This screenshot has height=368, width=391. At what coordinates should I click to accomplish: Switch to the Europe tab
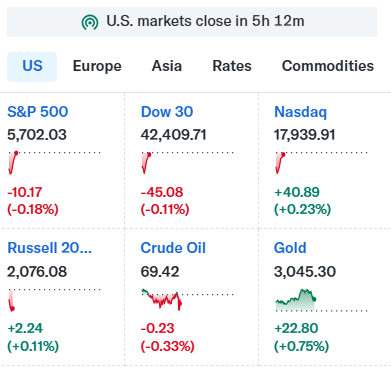[x=97, y=66]
